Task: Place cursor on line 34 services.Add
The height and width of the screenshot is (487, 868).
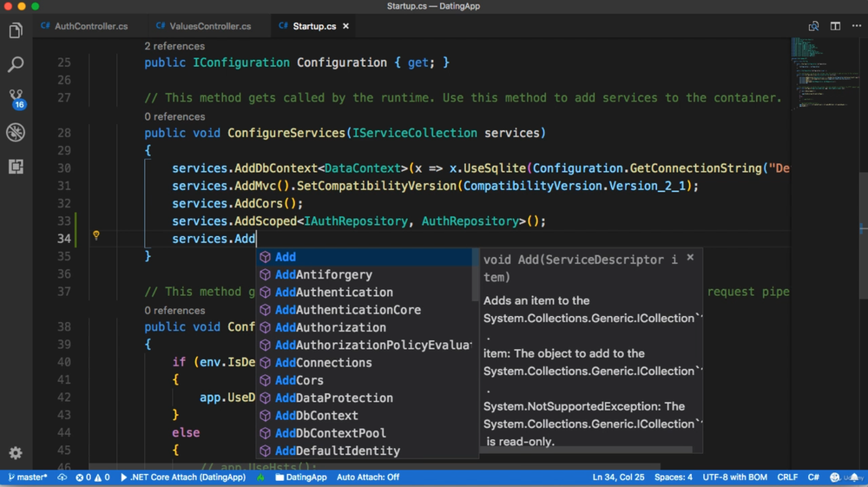Action: [214, 239]
